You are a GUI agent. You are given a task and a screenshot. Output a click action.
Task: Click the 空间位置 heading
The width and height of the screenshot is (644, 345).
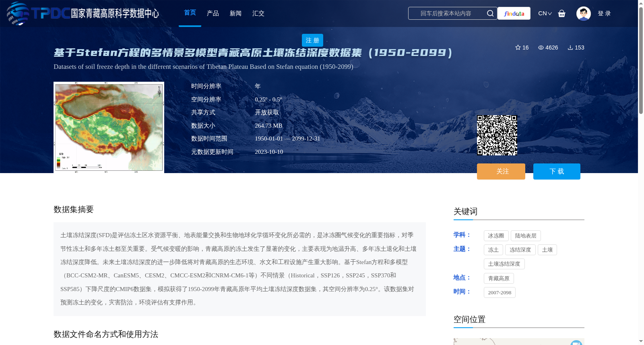point(469,319)
